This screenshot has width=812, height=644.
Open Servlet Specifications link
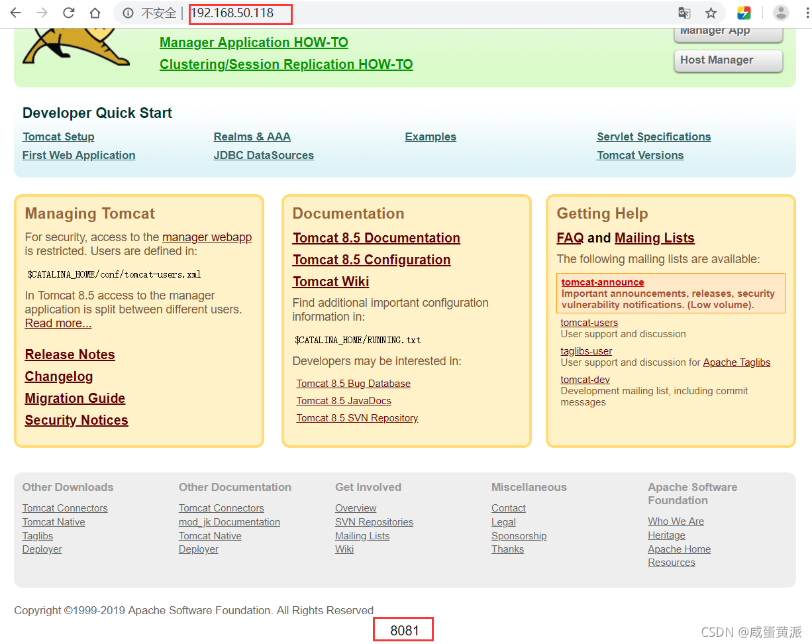coord(654,136)
